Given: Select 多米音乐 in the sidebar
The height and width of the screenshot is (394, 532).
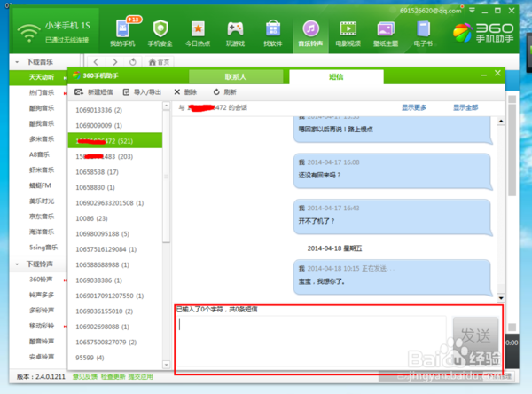Looking at the screenshot, I should click(42, 139).
